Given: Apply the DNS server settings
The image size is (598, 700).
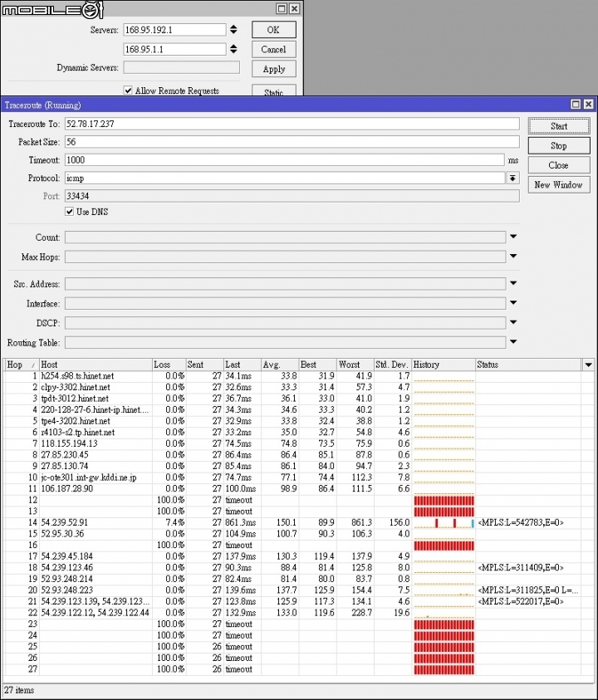Looking at the screenshot, I should click(273, 69).
